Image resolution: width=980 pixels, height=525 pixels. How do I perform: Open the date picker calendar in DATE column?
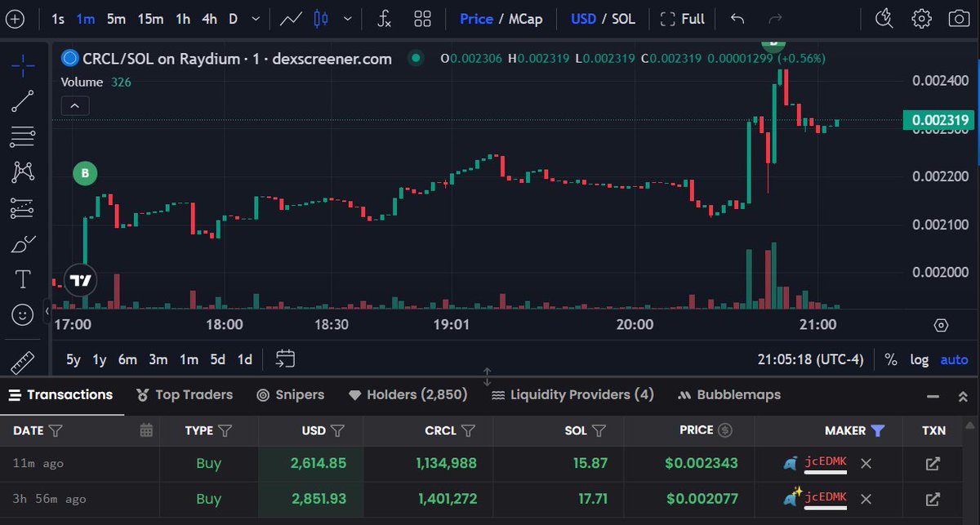[x=146, y=430]
